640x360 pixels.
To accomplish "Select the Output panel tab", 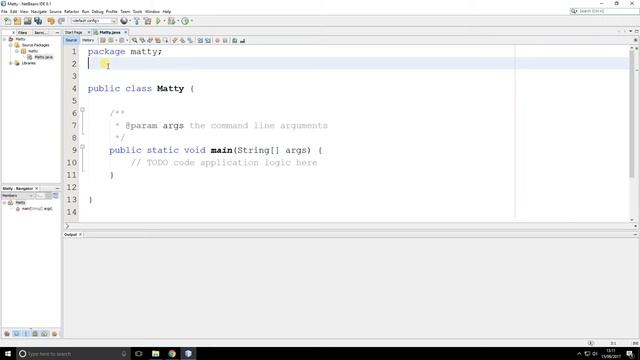I will [70, 235].
